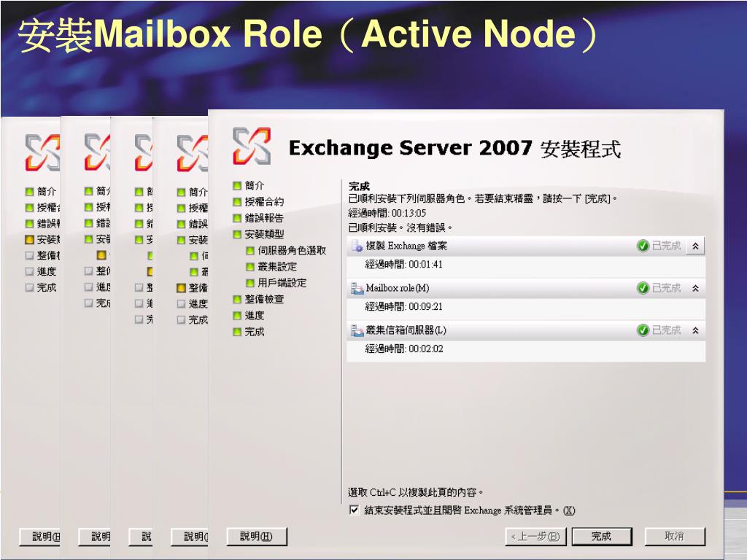The width and height of the screenshot is (747, 560).
Task: Click the orange 整備 step marker in fourth background window
Action: (x=181, y=287)
